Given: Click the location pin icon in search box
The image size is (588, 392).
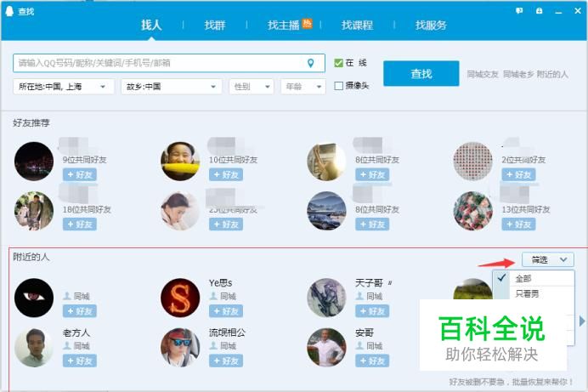Looking at the screenshot, I should point(310,63).
